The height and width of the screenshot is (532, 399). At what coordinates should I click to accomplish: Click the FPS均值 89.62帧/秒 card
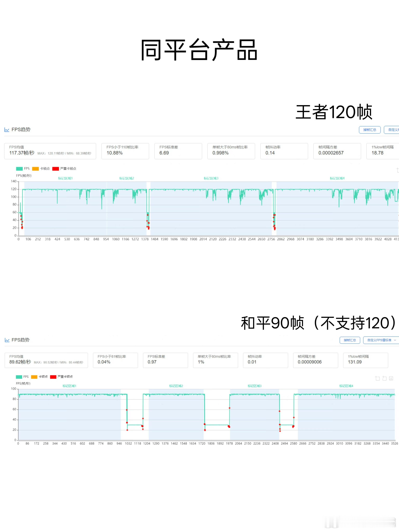pyautogui.click(x=46, y=360)
